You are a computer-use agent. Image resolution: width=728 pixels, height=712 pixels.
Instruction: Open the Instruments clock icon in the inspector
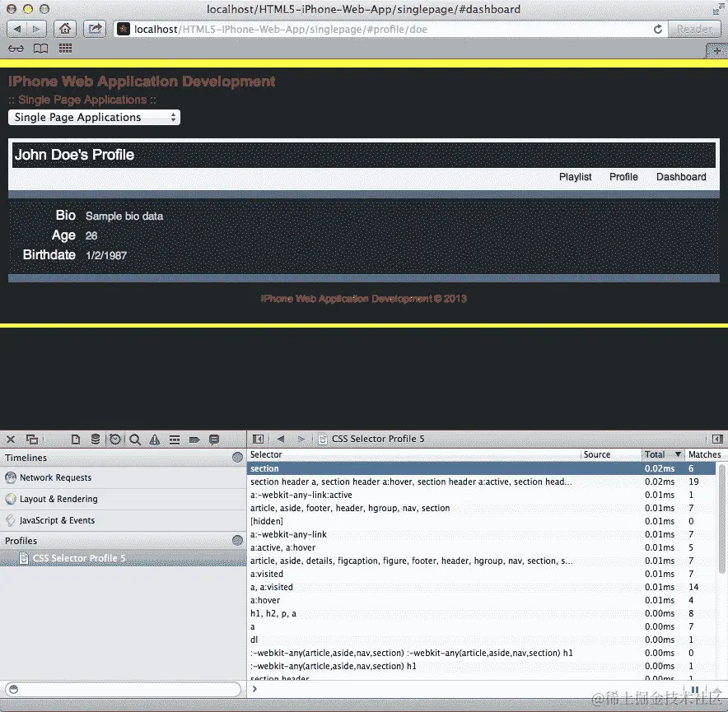pos(115,439)
